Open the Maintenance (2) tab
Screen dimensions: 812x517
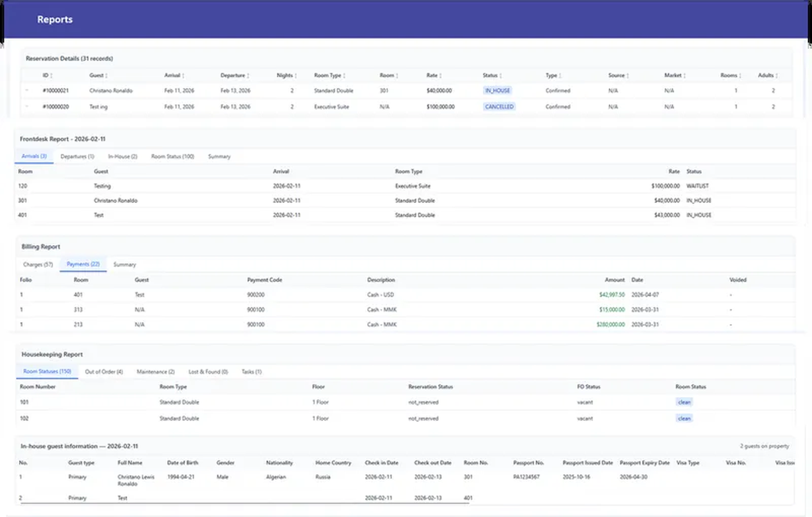click(x=155, y=372)
